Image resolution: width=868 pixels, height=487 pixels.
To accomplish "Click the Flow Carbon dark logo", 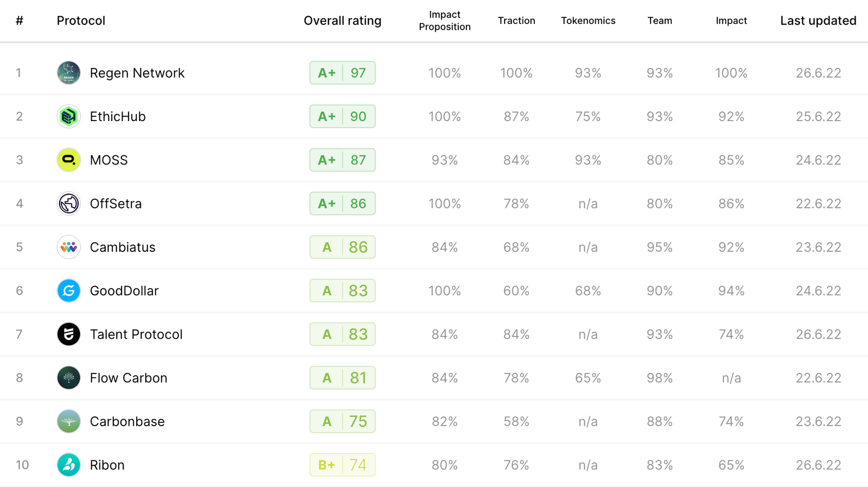I will (x=69, y=378).
